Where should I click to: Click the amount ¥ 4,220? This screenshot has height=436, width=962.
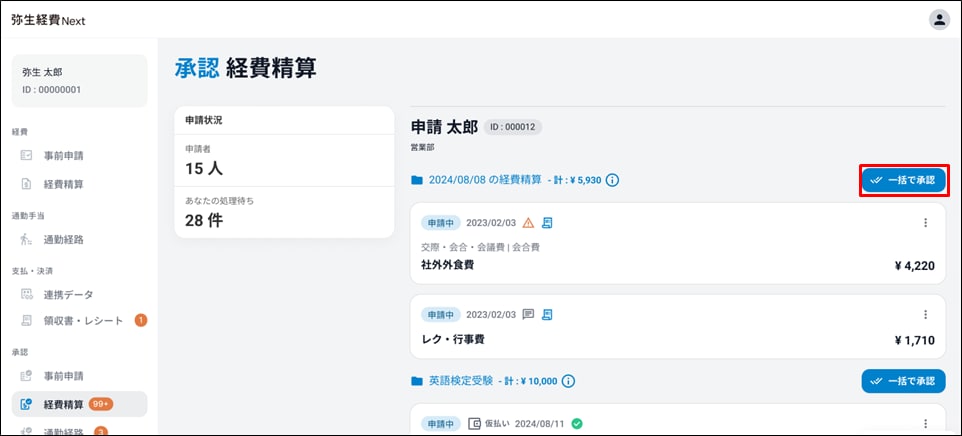(x=915, y=266)
